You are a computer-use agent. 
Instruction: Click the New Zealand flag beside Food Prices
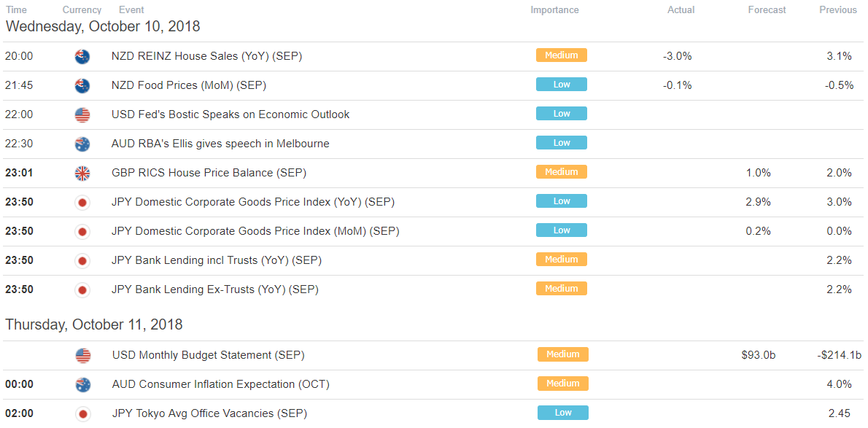pyautogui.click(x=82, y=86)
